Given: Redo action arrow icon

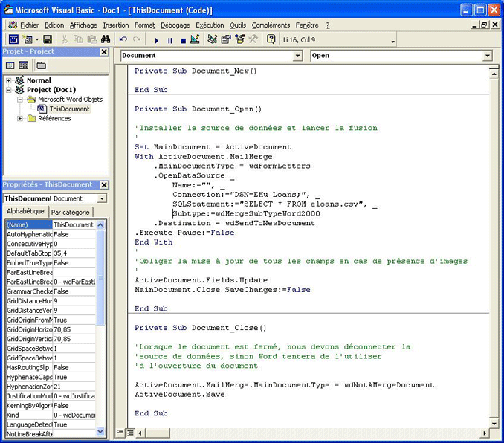Looking at the screenshot, I should point(137,39).
